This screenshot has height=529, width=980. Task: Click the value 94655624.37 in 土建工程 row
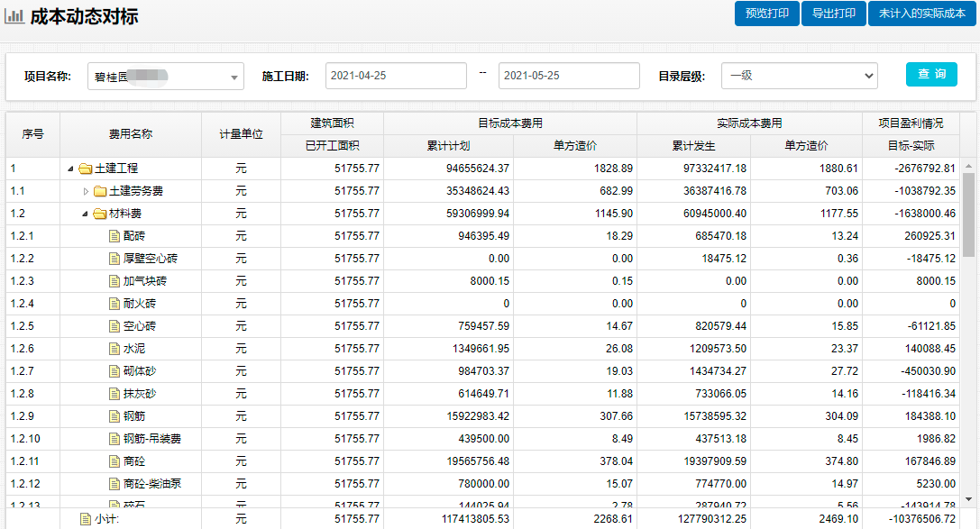point(478,169)
